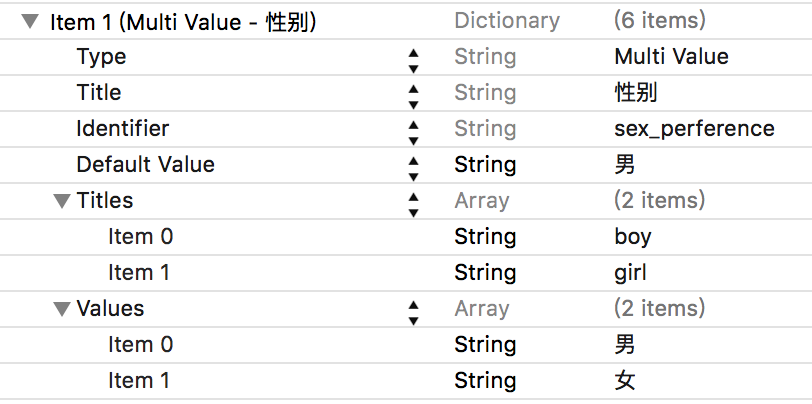This screenshot has height=404, width=812.
Task: Click the 女 value under Values
Action: [625, 381]
